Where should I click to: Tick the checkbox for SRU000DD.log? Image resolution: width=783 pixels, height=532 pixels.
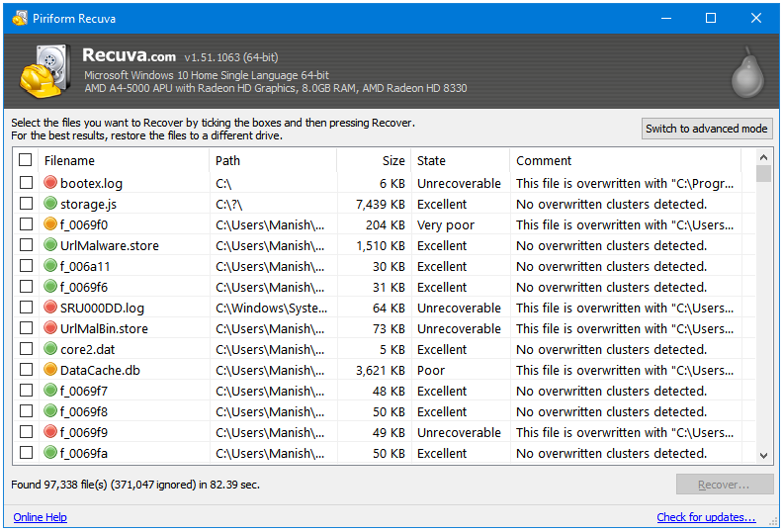[x=26, y=308]
